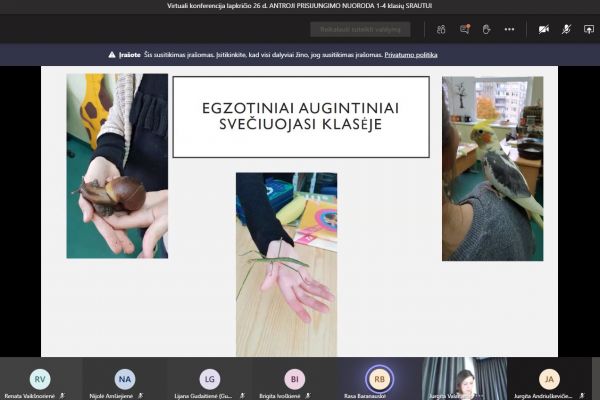
Task: Turn on the camera
Action: pos(544,29)
